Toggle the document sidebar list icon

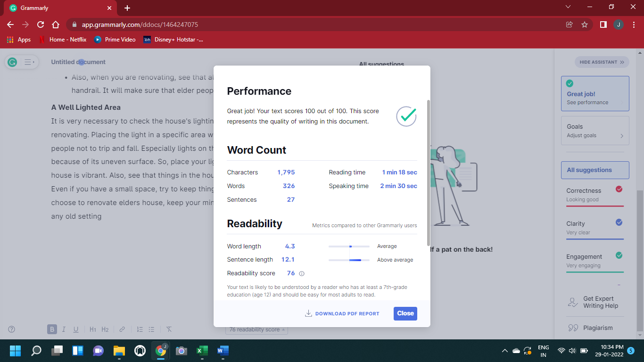click(29, 62)
